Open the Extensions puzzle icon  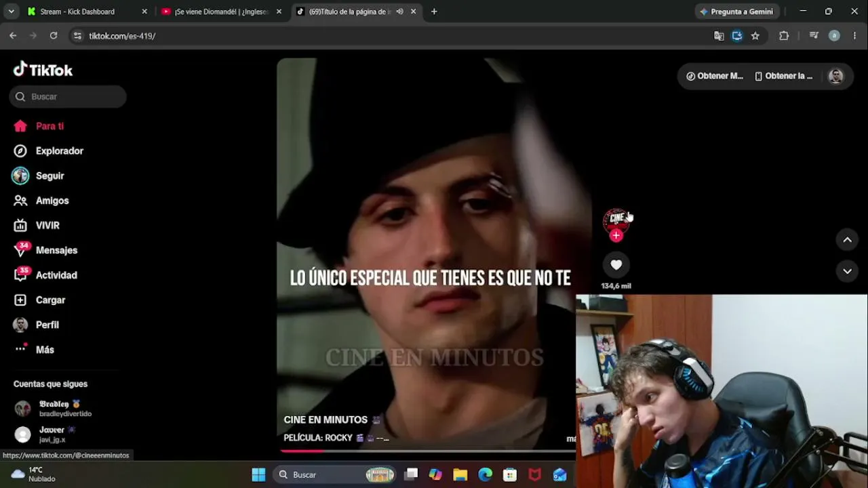click(784, 36)
